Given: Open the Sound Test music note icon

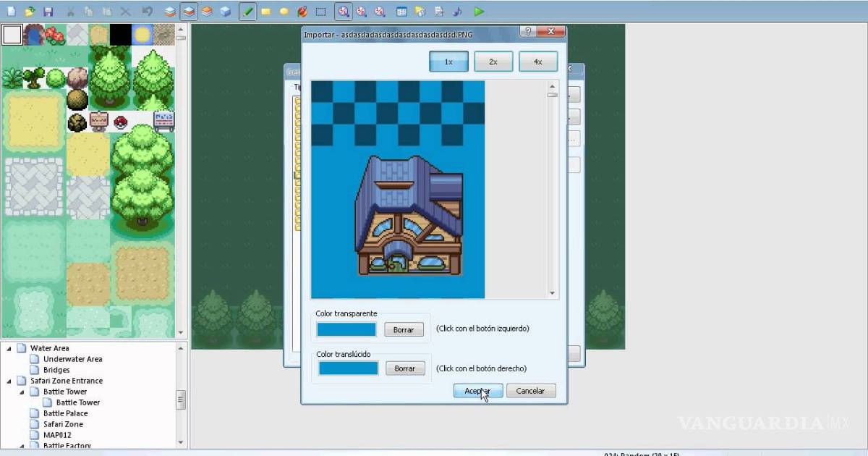Looking at the screenshot, I should (x=457, y=12).
